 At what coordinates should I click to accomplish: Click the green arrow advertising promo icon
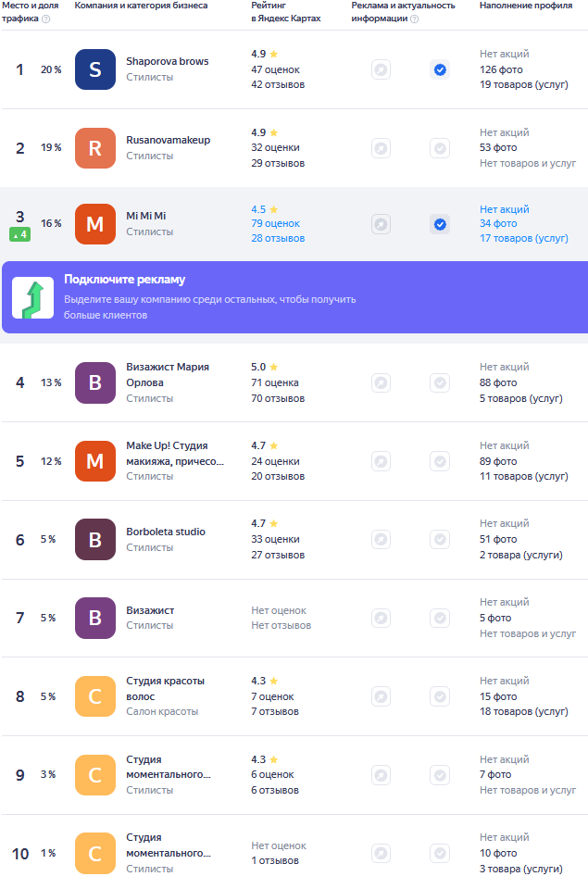(x=33, y=297)
